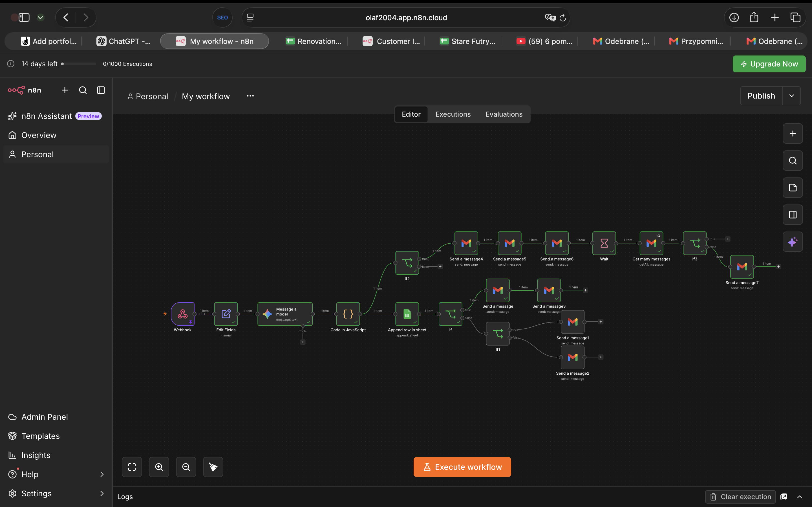
Task: Open the Code in JavaScript node
Action: coord(348,314)
